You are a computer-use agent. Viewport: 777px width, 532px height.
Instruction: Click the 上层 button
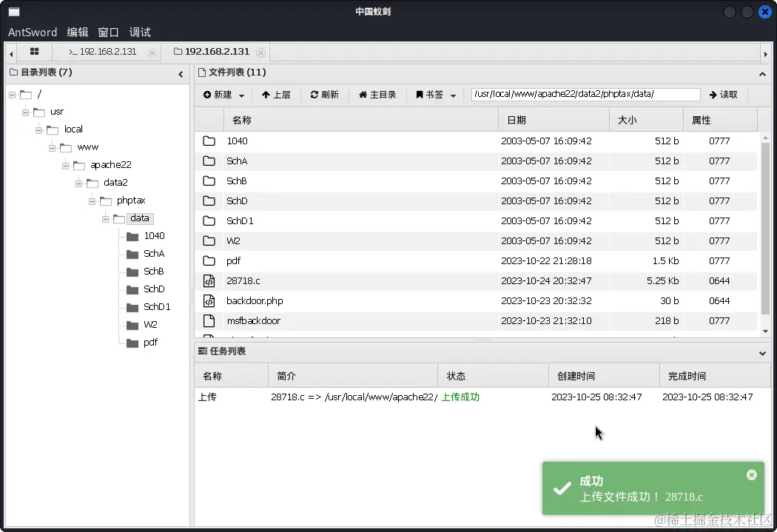[276, 95]
